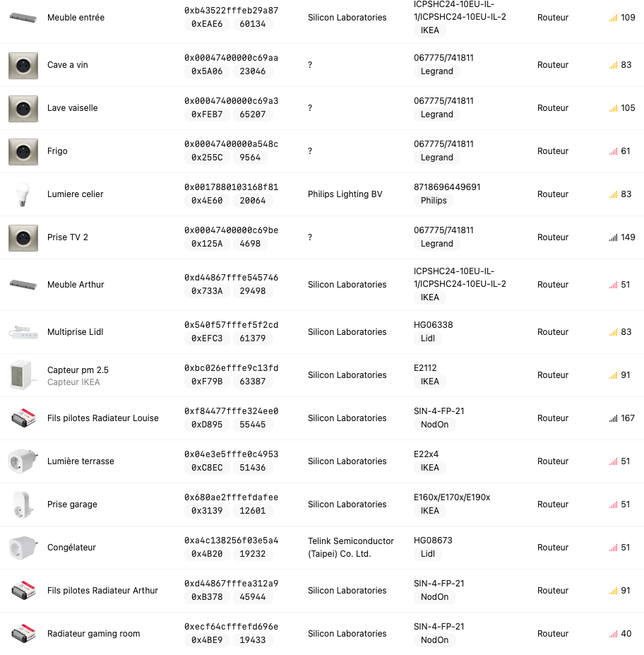Click the Radiateur gaming room module icon
This screenshot has height=655, width=644.
click(x=23, y=634)
